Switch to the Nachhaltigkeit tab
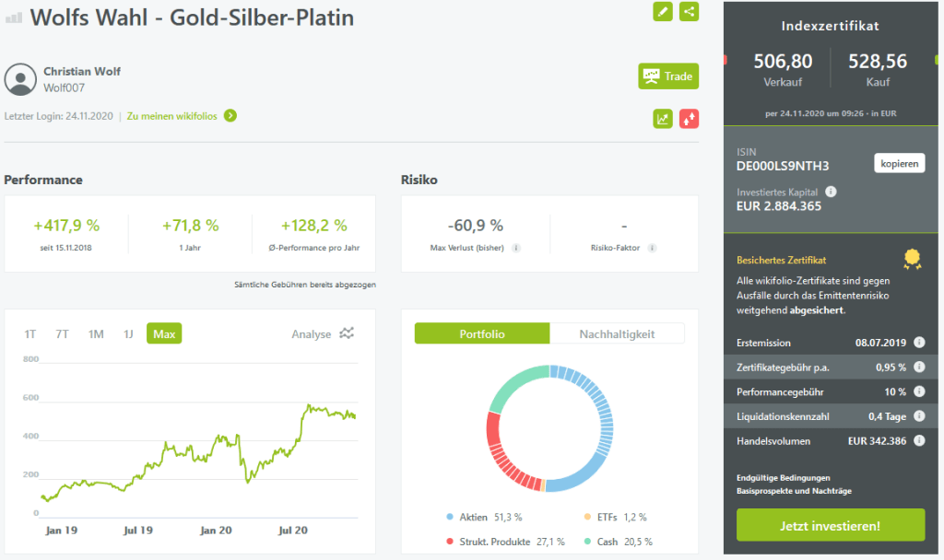The width and height of the screenshot is (944, 560). [x=617, y=333]
